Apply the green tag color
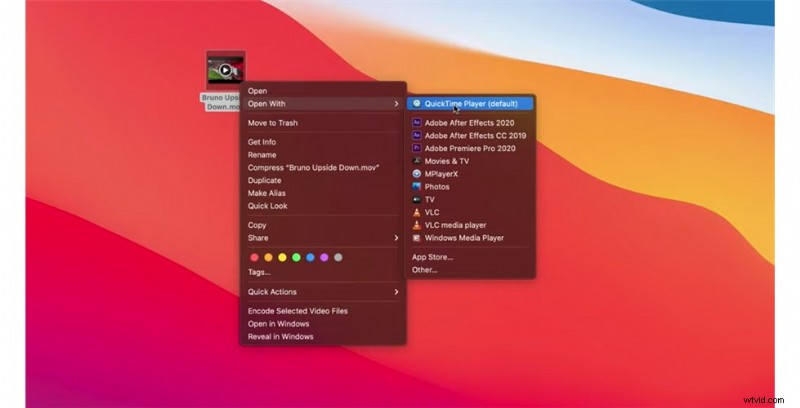The width and height of the screenshot is (800, 408). pos(296,258)
